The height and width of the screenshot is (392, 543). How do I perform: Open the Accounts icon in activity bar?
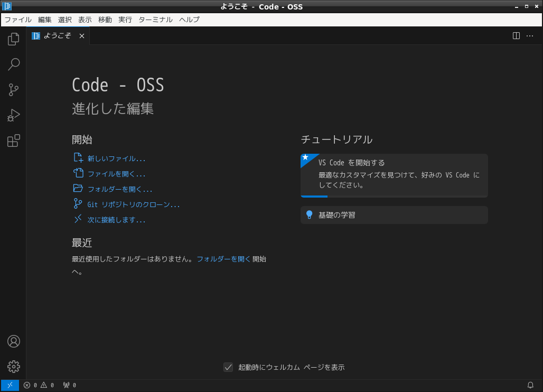point(14,341)
